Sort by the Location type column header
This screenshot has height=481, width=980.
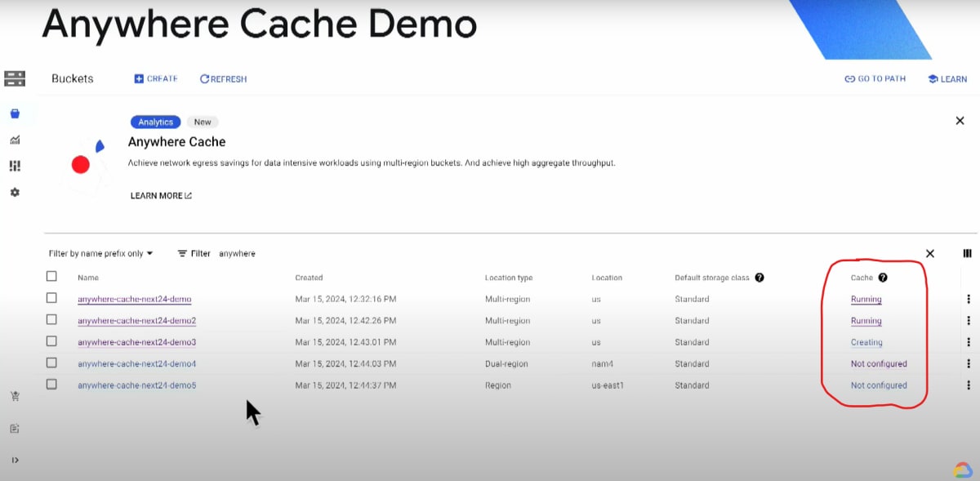pos(509,278)
